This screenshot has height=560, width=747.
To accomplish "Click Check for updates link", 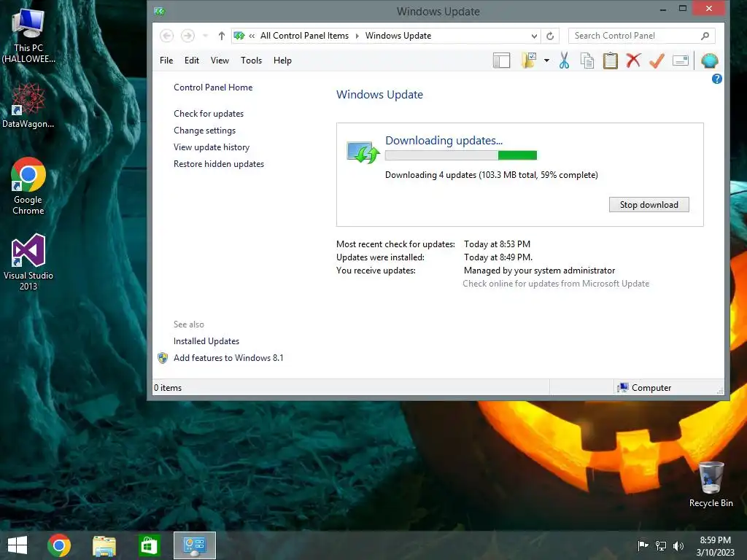I will tap(209, 114).
